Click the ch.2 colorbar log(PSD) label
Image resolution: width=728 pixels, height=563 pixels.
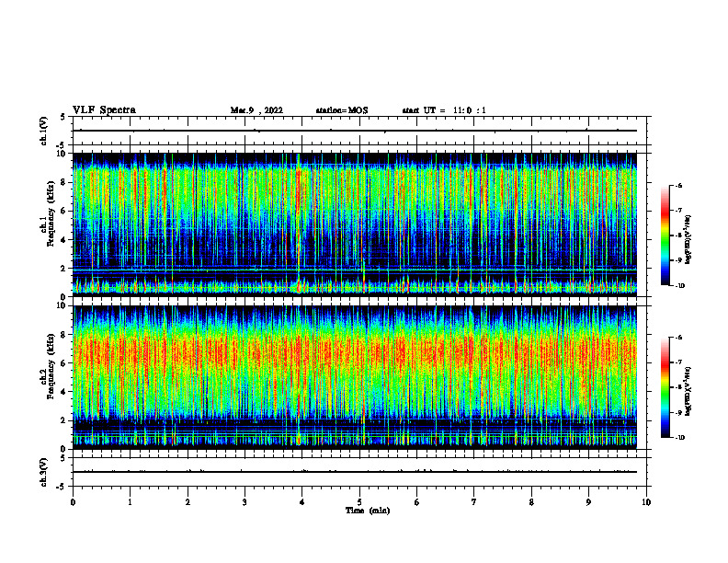[688, 391]
